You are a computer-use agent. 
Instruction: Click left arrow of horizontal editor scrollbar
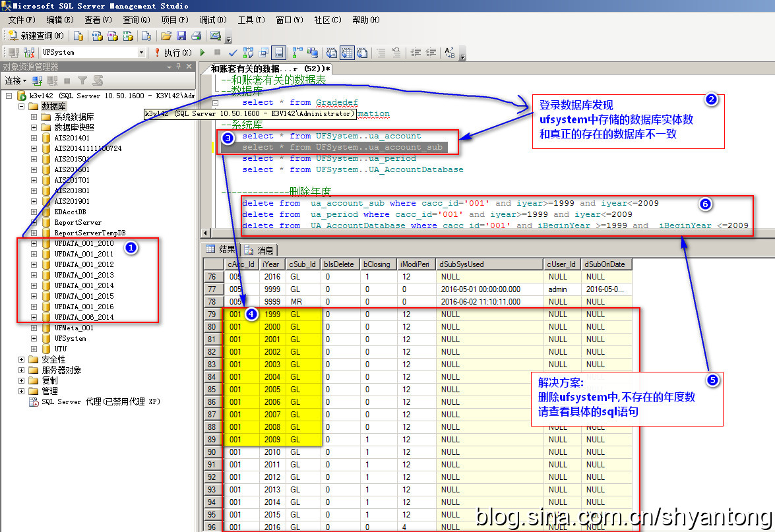coord(206,233)
